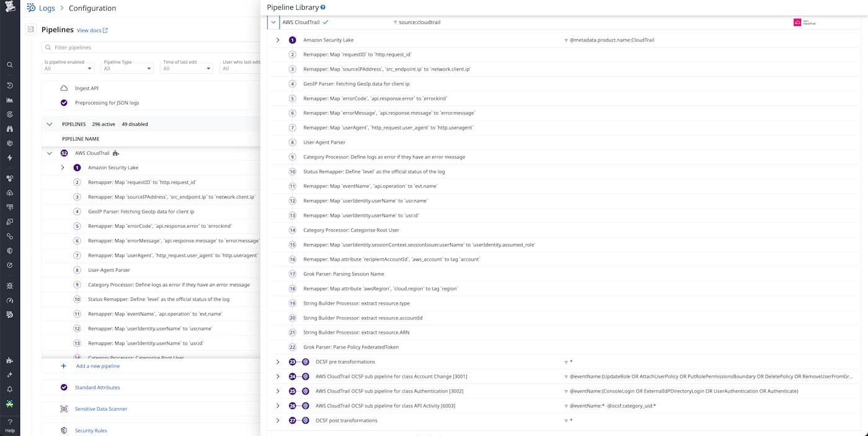Expand Amazon Security Lake in the Pipelines list
This screenshot has width=868, height=436.
point(63,168)
